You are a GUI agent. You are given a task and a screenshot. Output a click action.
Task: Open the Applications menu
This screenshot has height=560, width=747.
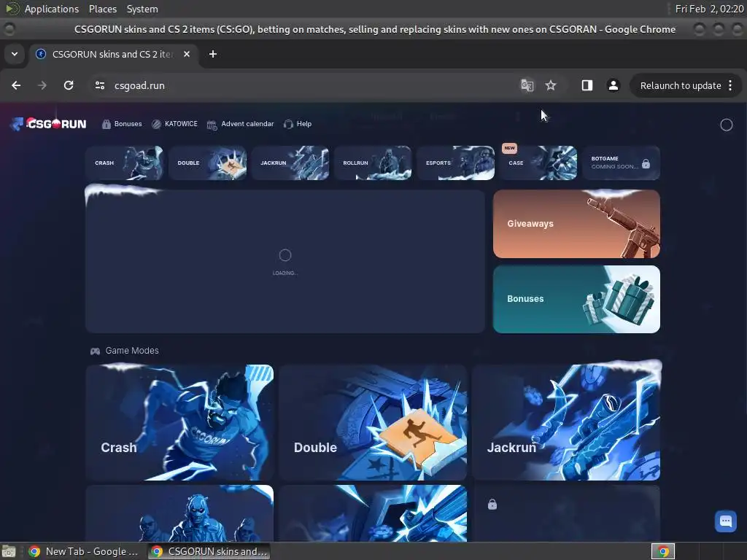point(52,9)
